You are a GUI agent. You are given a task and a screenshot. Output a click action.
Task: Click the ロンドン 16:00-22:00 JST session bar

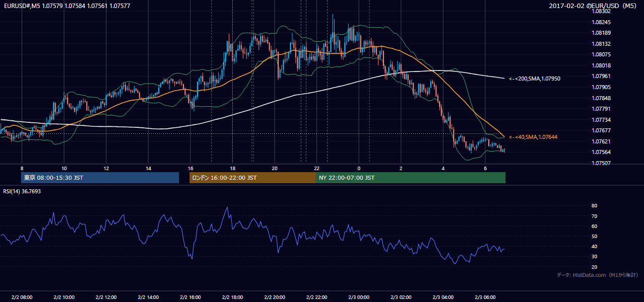pos(252,178)
